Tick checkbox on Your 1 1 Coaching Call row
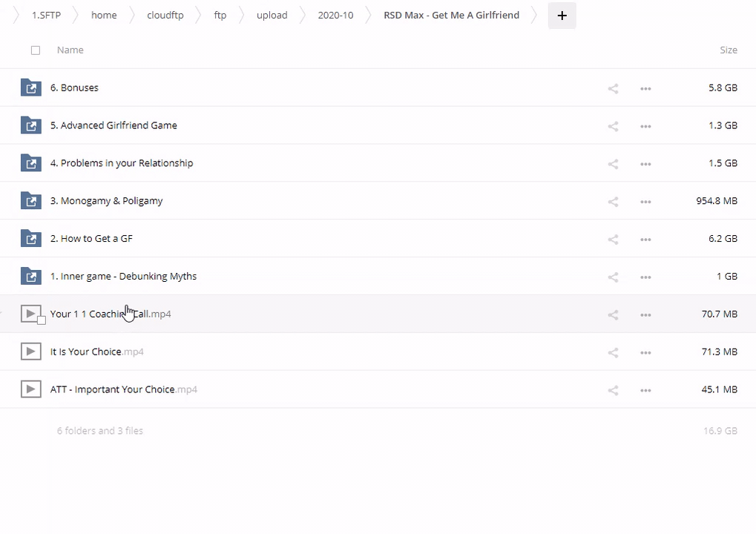Image resolution: width=756 pixels, height=534 pixels. [x=42, y=320]
